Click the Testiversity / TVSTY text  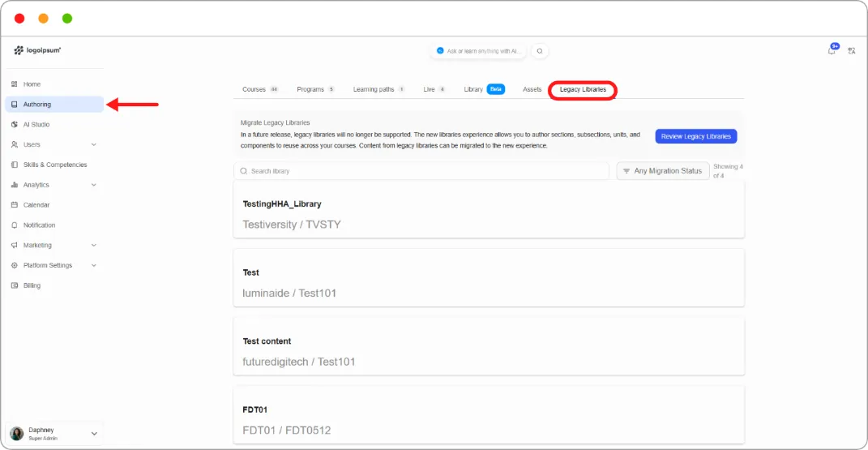[292, 224]
